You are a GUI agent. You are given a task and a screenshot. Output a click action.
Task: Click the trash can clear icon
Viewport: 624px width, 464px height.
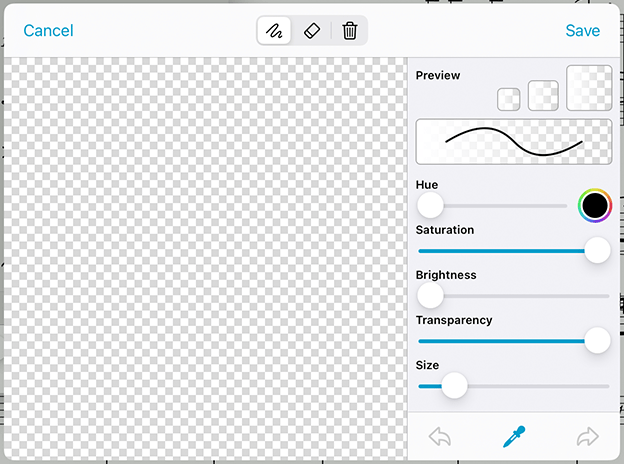tap(349, 31)
